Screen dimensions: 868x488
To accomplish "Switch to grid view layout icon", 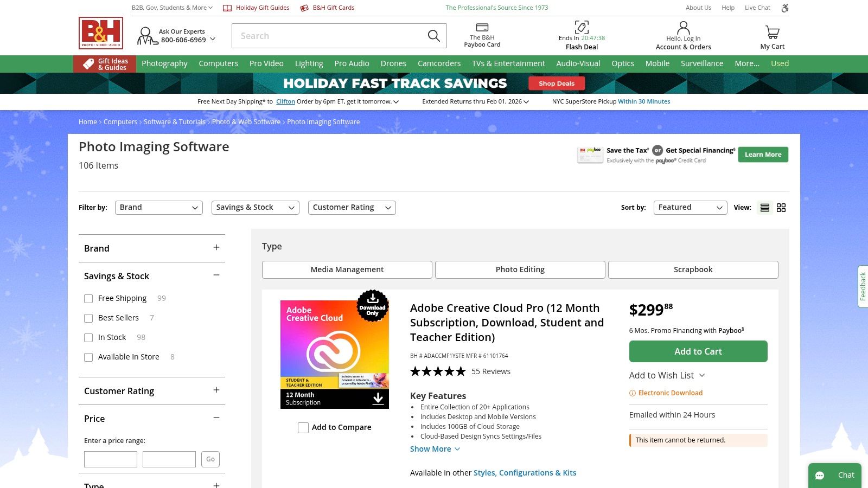I will [781, 207].
